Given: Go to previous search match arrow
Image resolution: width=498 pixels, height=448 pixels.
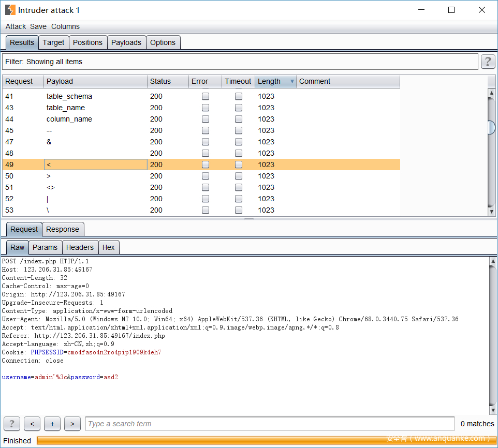Looking at the screenshot, I should [32, 424].
